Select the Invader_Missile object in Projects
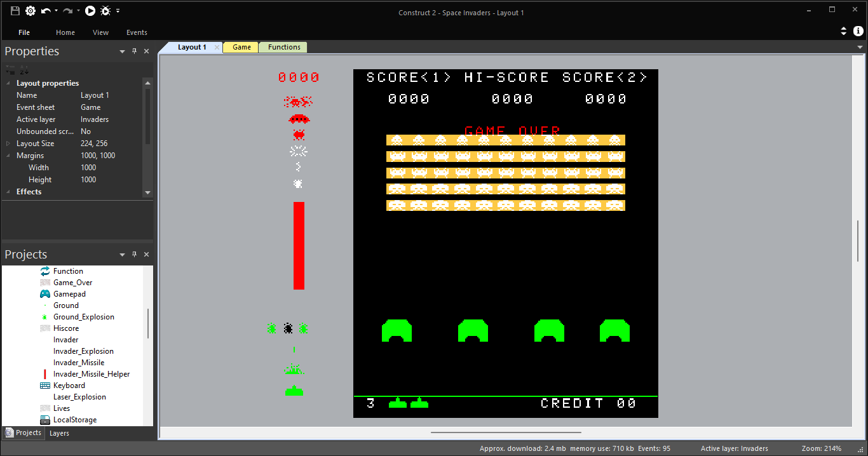This screenshot has width=868, height=456. (79, 363)
